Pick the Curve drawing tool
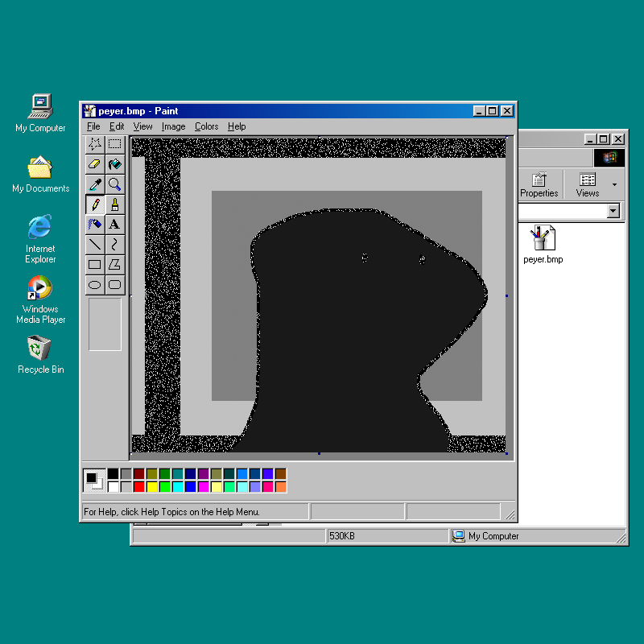Viewport: 644px width, 644px height. (115, 244)
